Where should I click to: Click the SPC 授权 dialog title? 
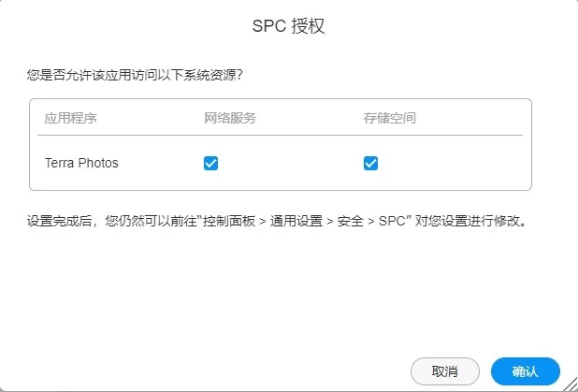point(289,26)
